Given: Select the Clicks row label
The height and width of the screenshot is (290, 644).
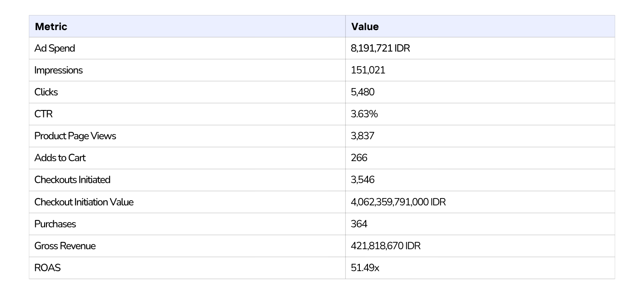Looking at the screenshot, I should tap(46, 92).
